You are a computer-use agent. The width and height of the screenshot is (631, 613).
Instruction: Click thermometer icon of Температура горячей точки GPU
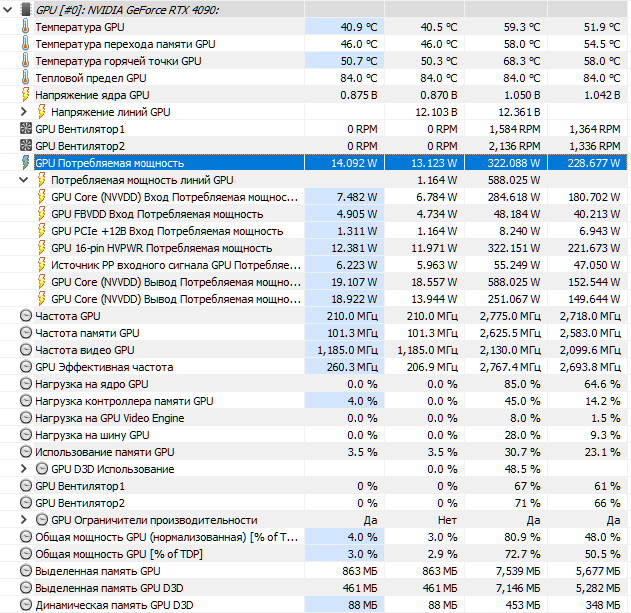tap(25, 61)
